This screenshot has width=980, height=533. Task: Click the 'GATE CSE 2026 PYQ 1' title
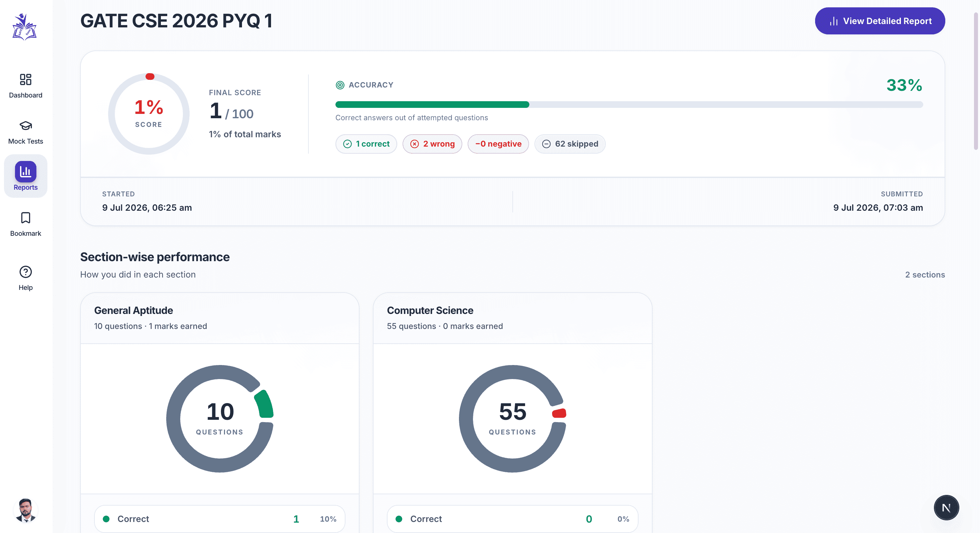pyautogui.click(x=177, y=21)
